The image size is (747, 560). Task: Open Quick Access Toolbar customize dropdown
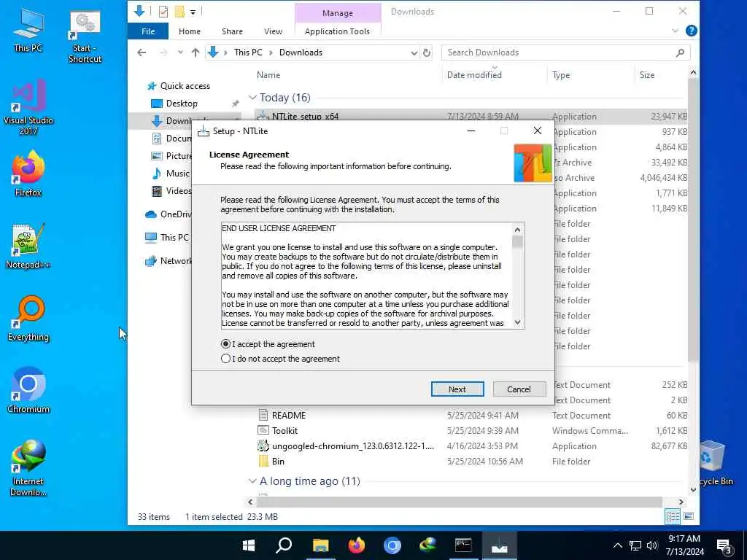(x=193, y=12)
